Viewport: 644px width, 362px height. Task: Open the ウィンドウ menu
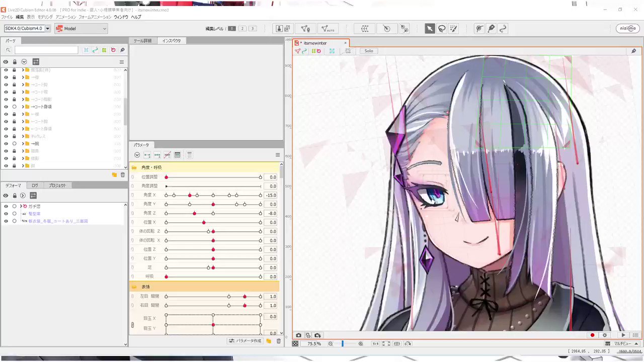click(x=121, y=17)
